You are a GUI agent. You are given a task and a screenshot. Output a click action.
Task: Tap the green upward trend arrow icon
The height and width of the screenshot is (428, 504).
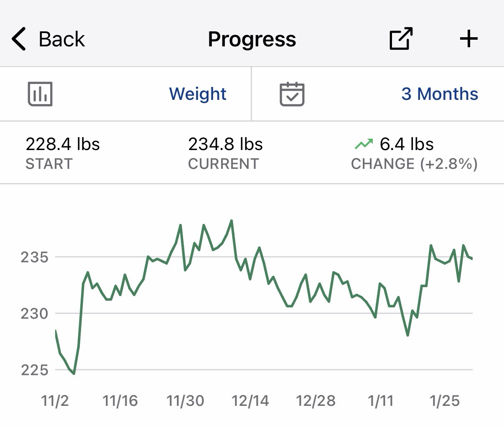pyautogui.click(x=363, y=145)
